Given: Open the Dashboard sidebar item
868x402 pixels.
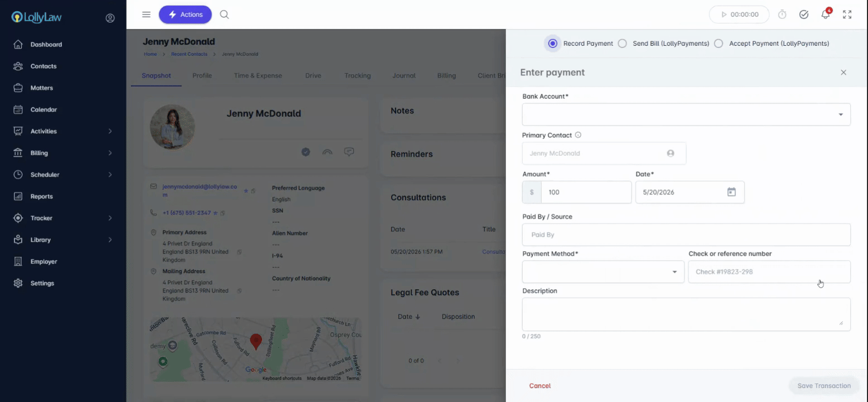Looking at the screenshot, I should click(46, 44).
